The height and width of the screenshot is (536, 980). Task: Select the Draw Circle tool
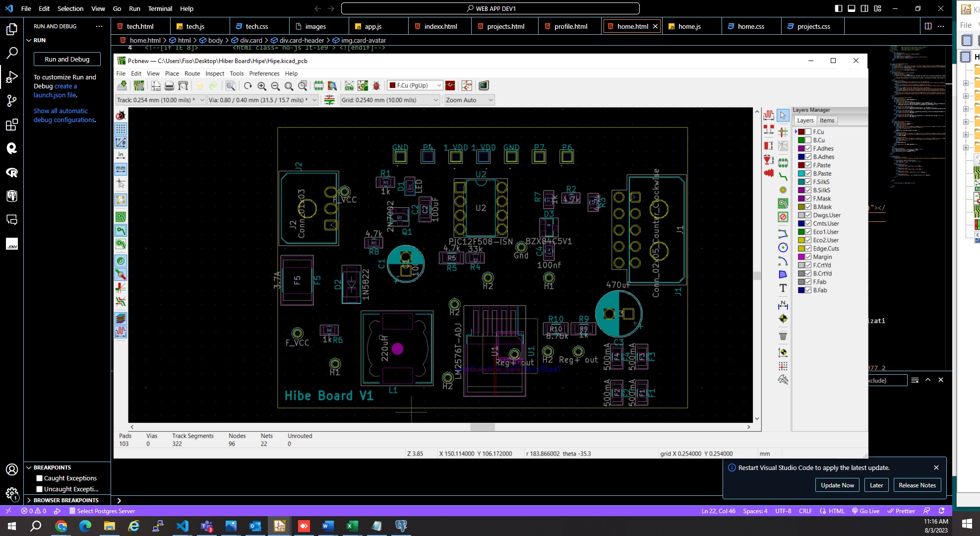pyautogui.click(x=783, y=247)
